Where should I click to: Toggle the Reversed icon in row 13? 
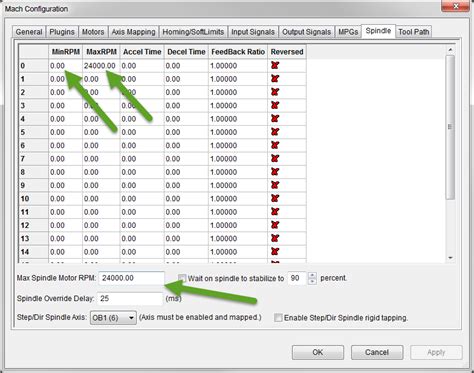(x=275, y=238)
